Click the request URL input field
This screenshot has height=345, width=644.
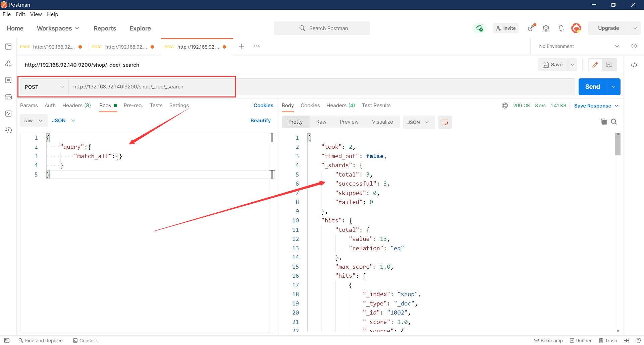click(x=321, y=87)
